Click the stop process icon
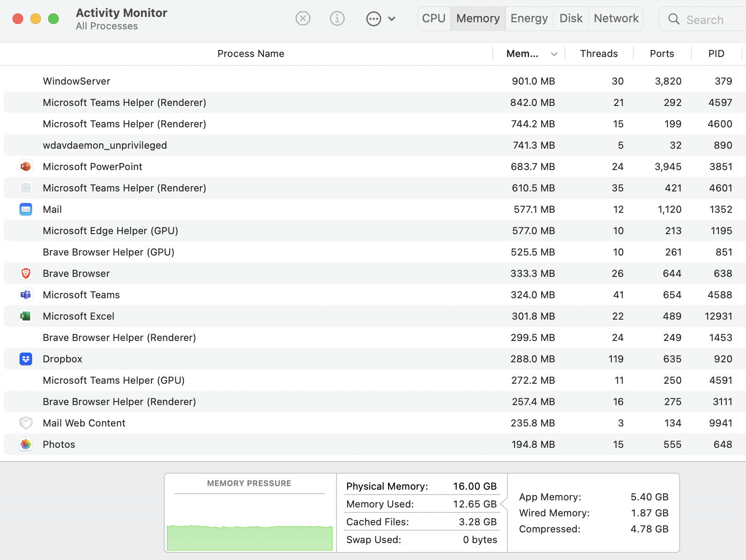The width and height of the screenshot is (746, 560). click(x=303, y=19)
